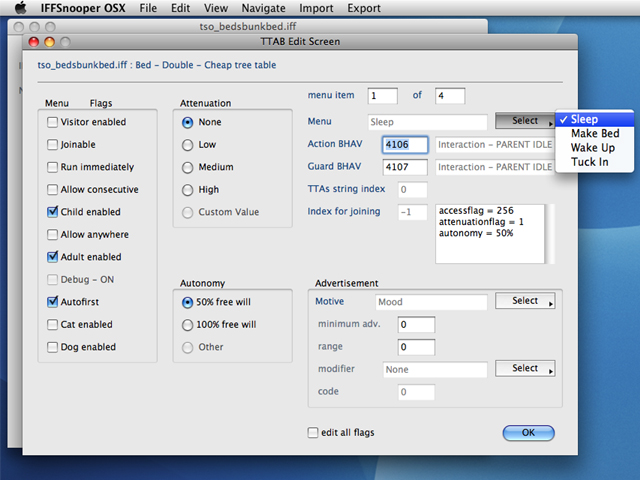Select None attenuation radio button
Image resolution: width=640 pixels, height=480 pixels.
(x=187, y=122)
